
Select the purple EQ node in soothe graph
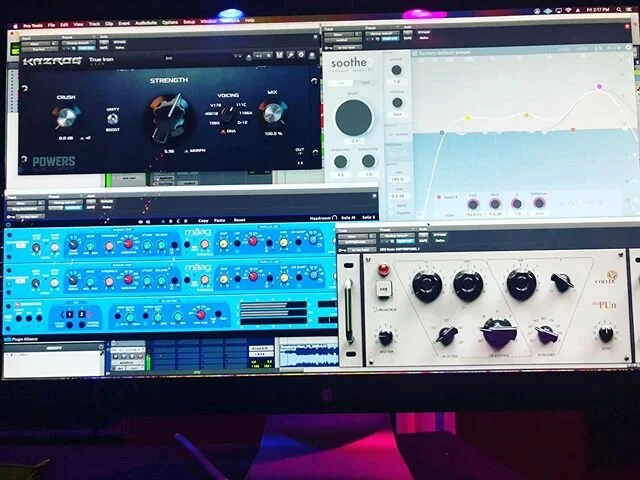click(599, 86)
